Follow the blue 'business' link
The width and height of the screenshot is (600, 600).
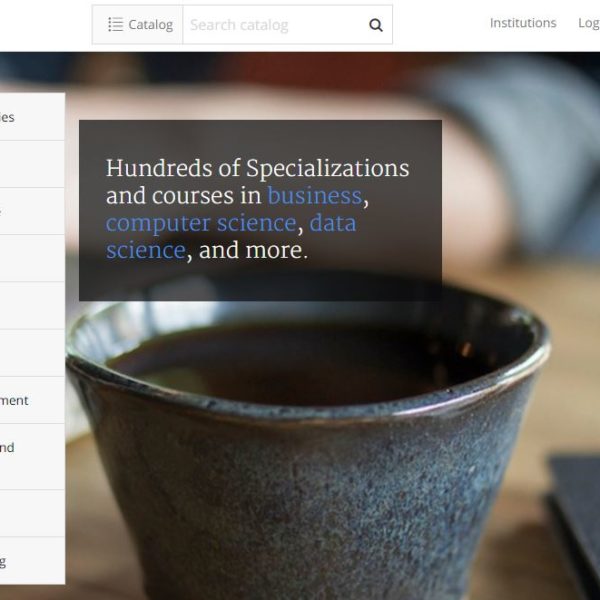[315, 196]
